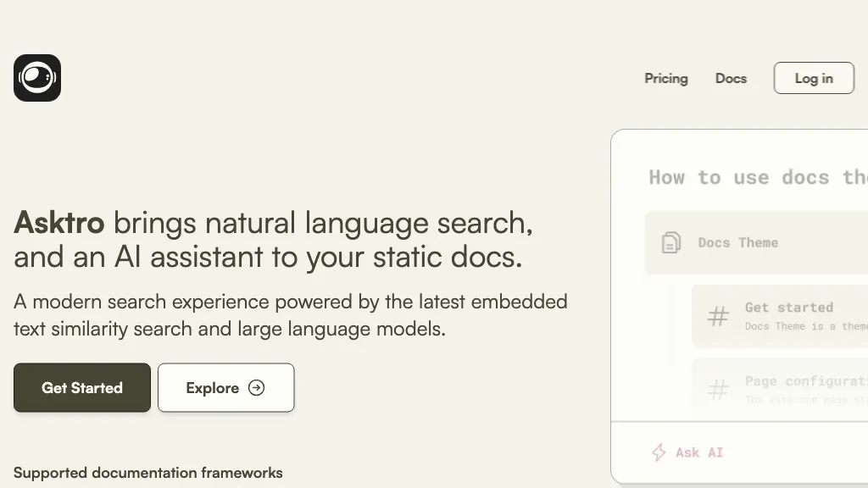Click the bold Asktro word in the headline
The image size is (868, 488).
pyautogui.click(x=59, y=223)
